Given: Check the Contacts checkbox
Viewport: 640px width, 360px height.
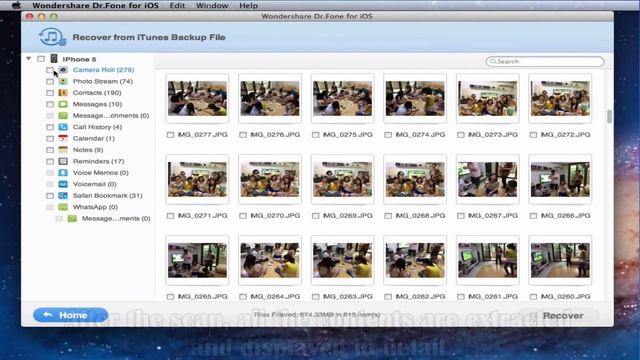Looking at the screenshot, I should click(x=50, y=93).
